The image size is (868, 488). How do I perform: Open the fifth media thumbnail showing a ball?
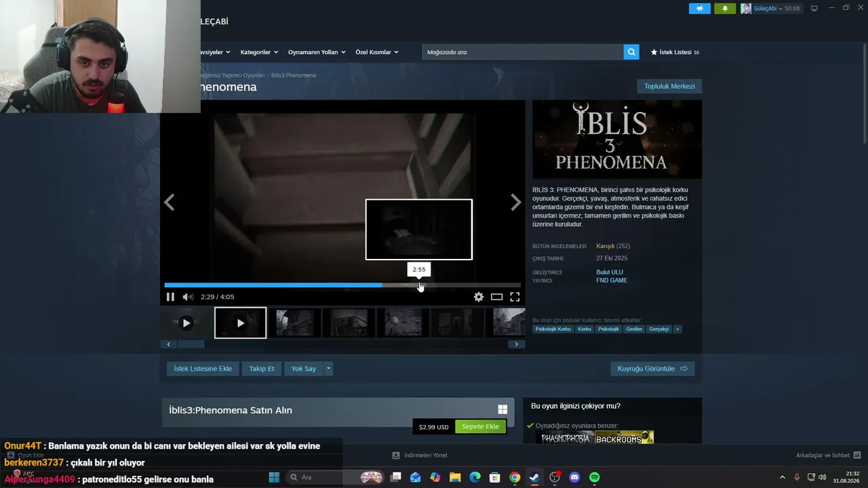[403, 323]
